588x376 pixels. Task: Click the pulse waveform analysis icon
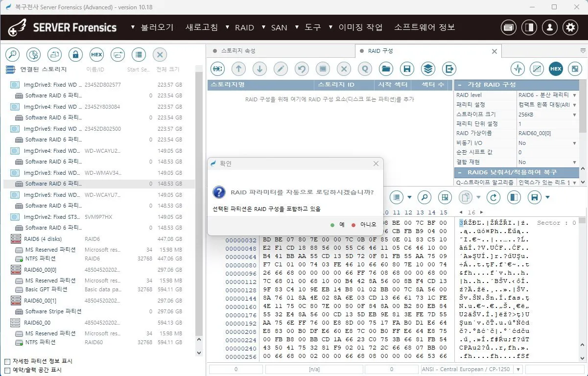[x=518, y=69]
